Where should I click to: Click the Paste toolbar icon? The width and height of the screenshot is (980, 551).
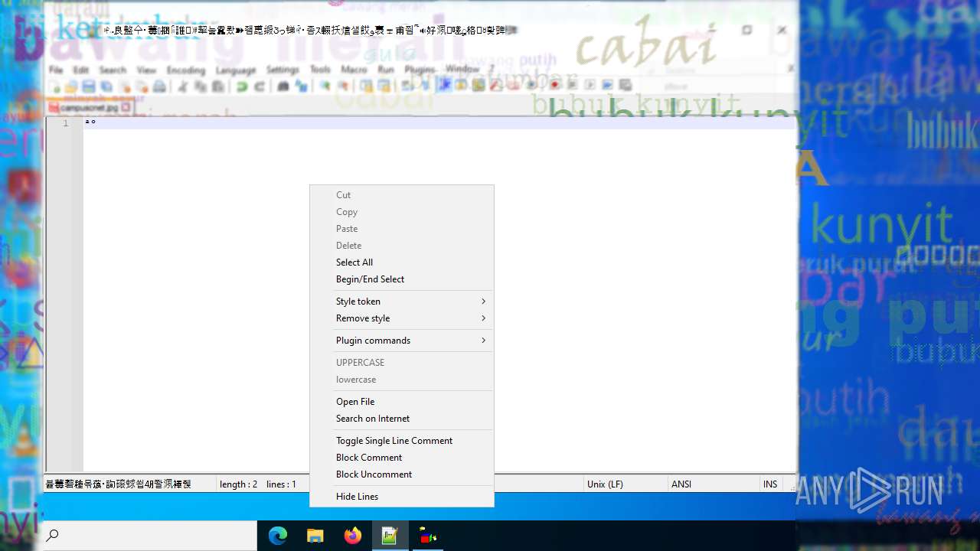[x=217, y=86]
